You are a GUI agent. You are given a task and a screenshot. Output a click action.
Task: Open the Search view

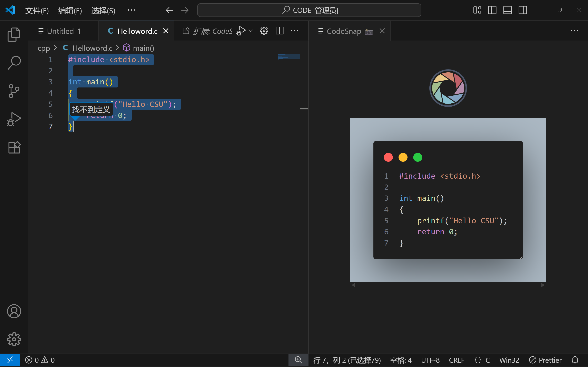coord(14,62)
